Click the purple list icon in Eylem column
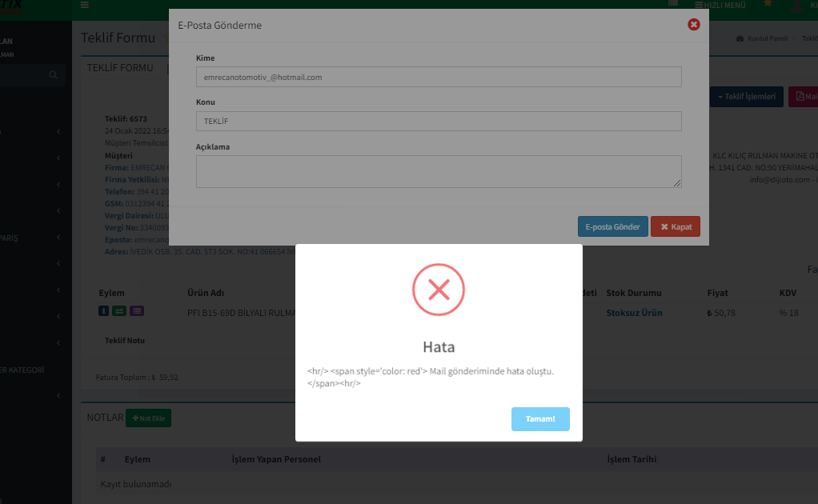This screenshot has height=504, width=818. click(x=137, y=311)
